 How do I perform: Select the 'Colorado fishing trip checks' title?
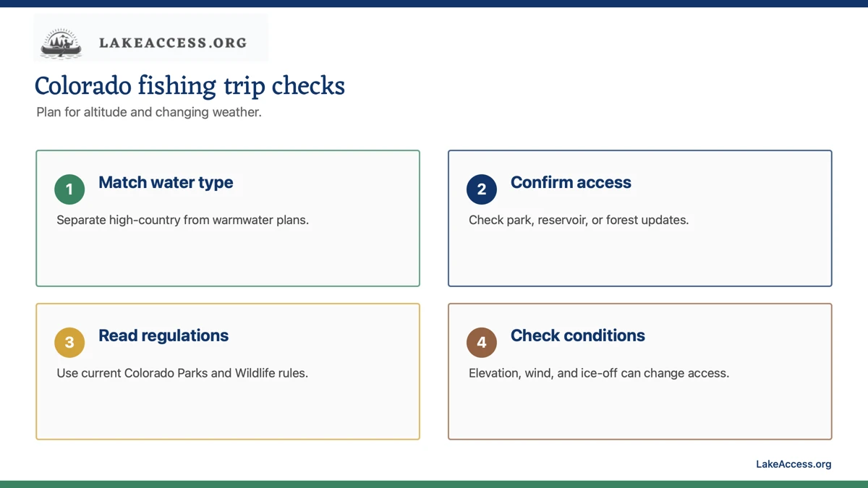(190, 86)
